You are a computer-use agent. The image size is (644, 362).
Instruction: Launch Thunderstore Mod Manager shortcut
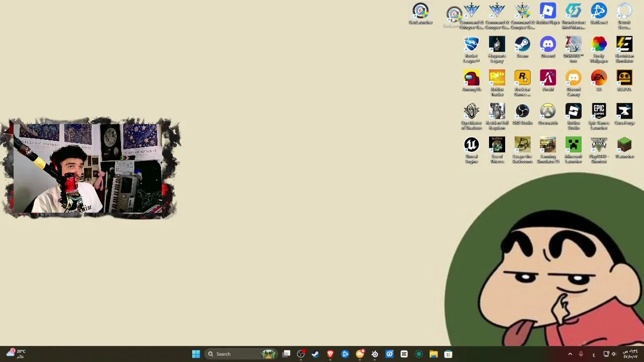[x=574, y=16]
